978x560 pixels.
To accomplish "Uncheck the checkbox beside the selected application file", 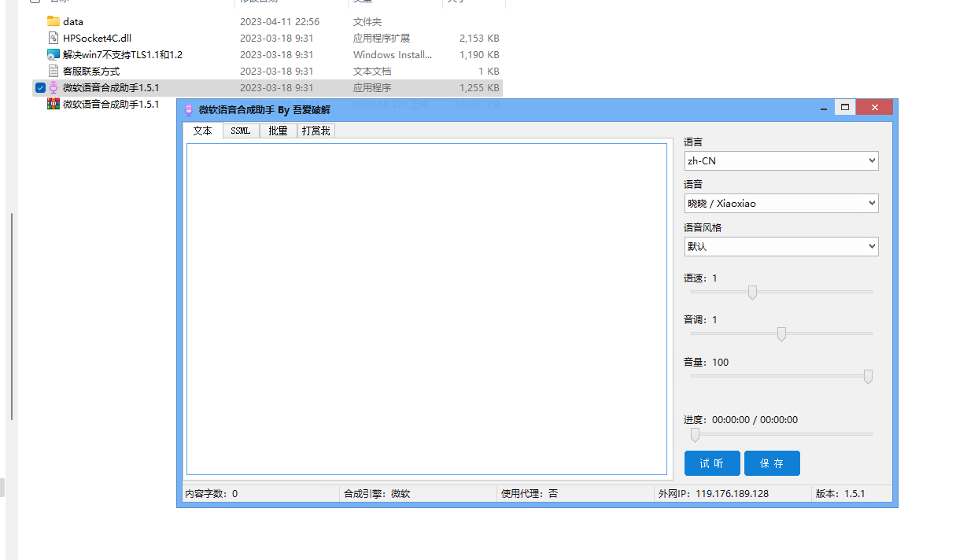I will click(40, 87).
